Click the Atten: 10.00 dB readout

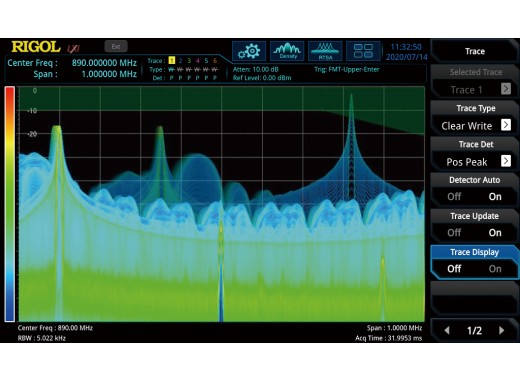click(x=256, y=69)
